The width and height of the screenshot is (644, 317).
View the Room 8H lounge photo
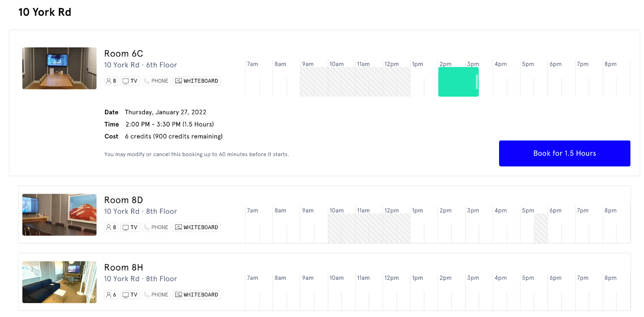(59, 282)
